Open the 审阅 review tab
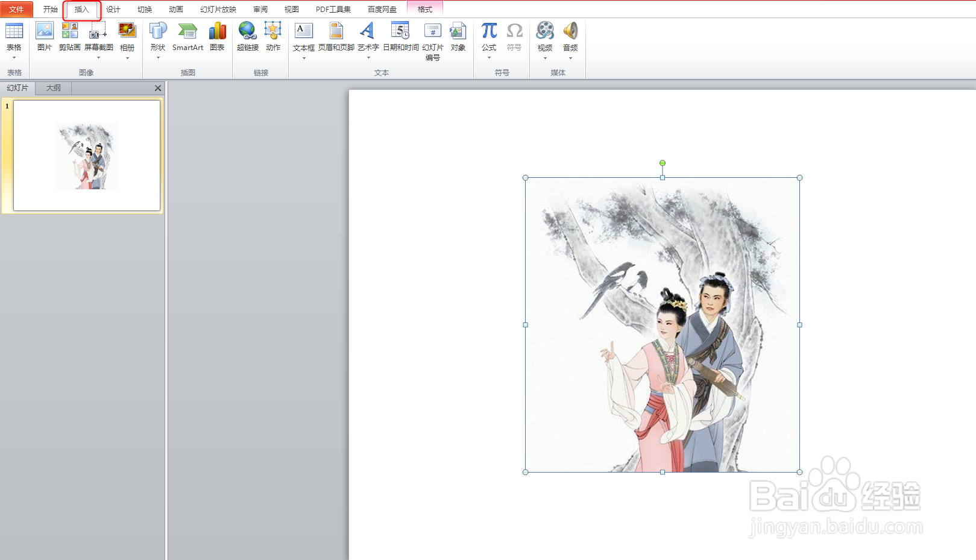This screenshot has width=976, height=560. [x=260, y=9]
